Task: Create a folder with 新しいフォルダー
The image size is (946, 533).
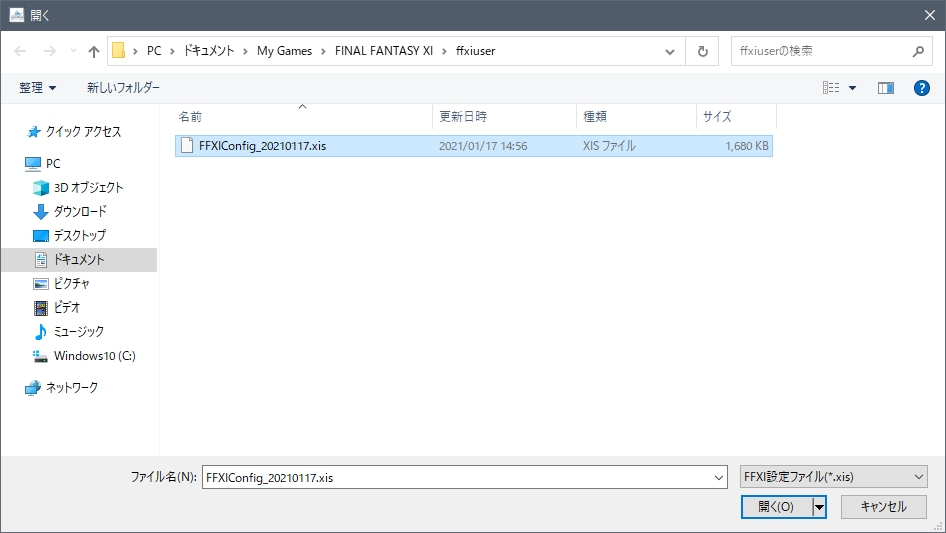Action: 123,88
